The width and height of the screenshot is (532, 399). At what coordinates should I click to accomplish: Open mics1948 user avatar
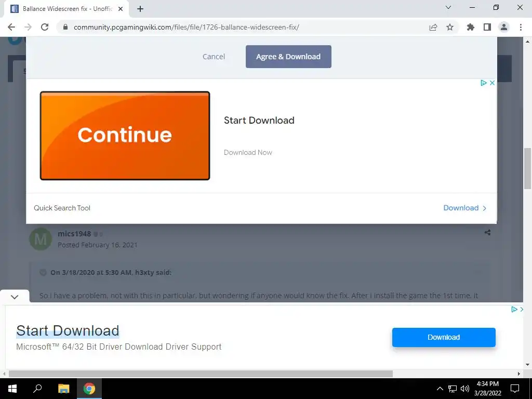tap(41, 239)
